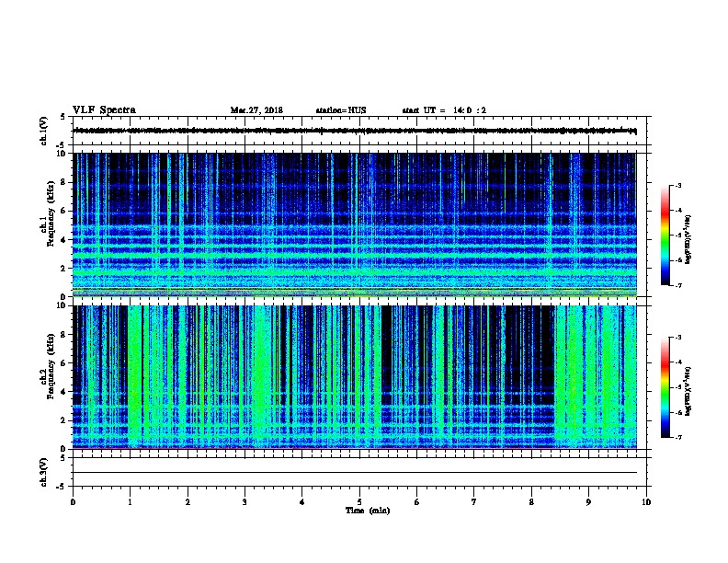Click the ch.1 spectrogram color scale bar

(665, 236)
